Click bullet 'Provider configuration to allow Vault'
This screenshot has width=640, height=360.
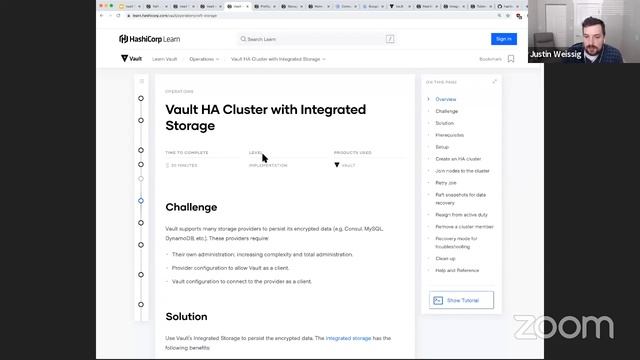click(x=230, y=268)
